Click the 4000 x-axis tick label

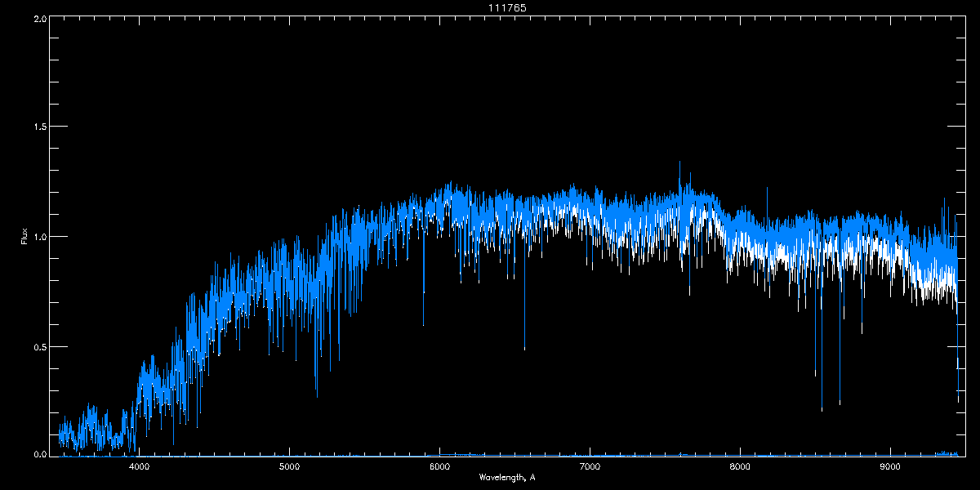click(x=139, y=466)
